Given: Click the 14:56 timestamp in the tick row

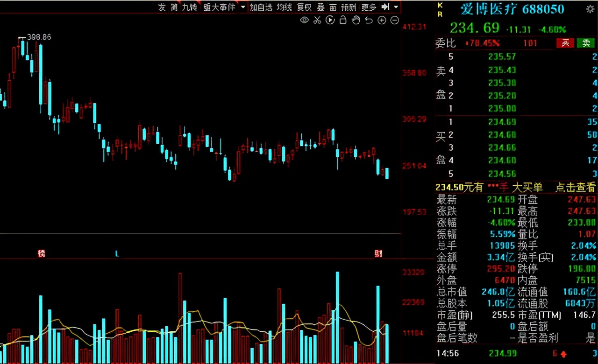Looking at the screenshot, I should point(448,353).
